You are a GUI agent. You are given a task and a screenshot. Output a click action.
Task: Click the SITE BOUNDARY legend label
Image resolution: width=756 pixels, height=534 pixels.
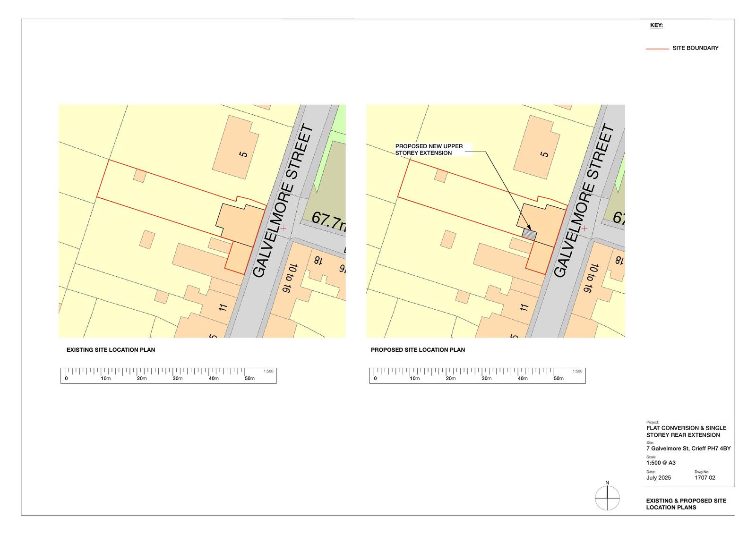695,48
